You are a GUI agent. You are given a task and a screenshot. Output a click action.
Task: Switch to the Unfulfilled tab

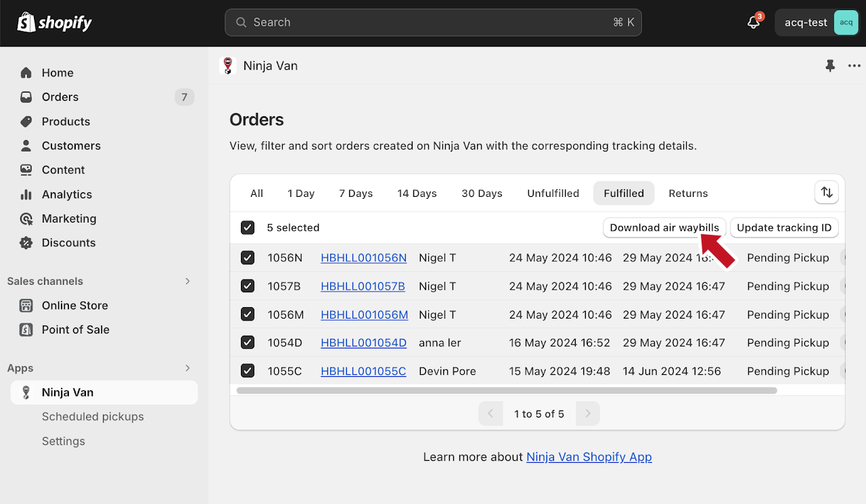point(553,193)
